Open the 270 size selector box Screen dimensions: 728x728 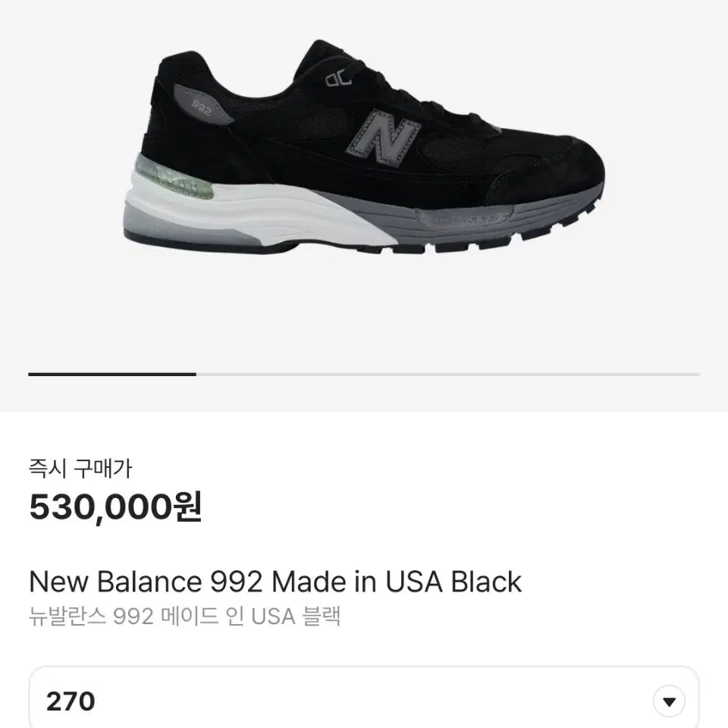[x=364, y=700]
